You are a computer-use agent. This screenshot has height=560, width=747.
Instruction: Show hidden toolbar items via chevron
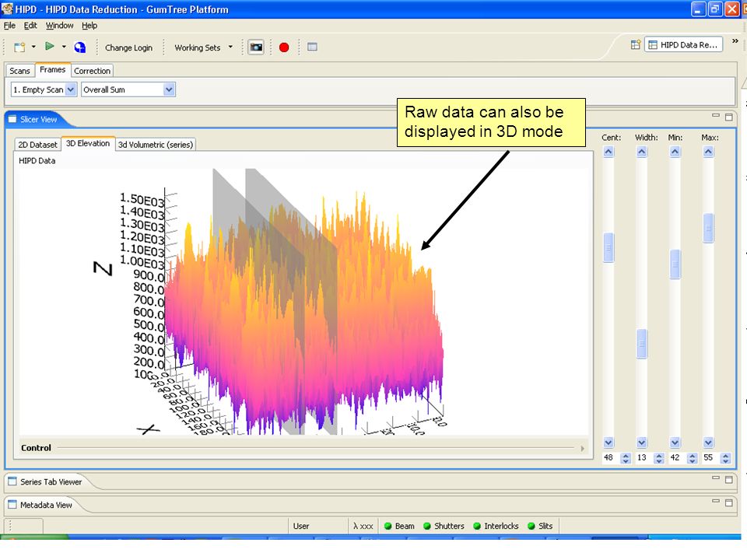point(735,41)
